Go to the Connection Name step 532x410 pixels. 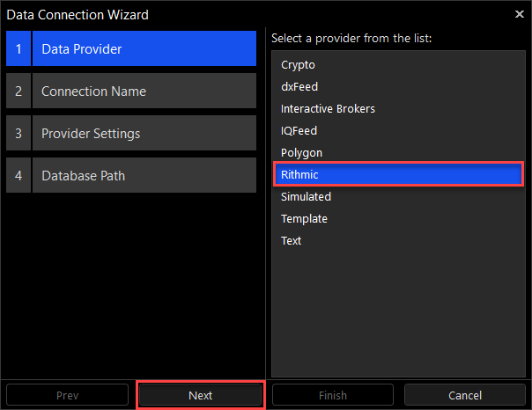144,92
